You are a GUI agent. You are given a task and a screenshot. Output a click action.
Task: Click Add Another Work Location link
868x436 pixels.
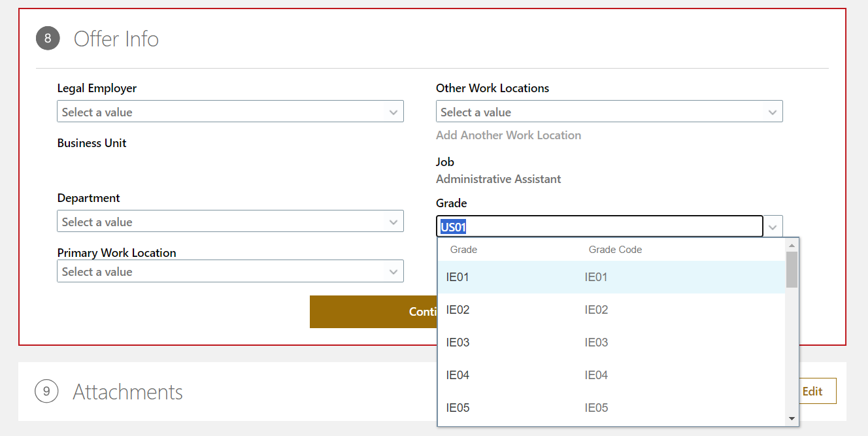pyautogui.click(x=509, y=135)
